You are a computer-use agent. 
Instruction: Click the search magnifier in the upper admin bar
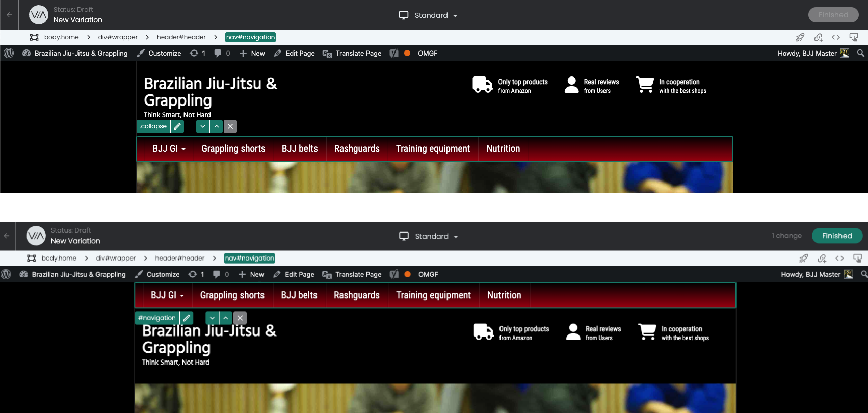click(x=861, y=53)
